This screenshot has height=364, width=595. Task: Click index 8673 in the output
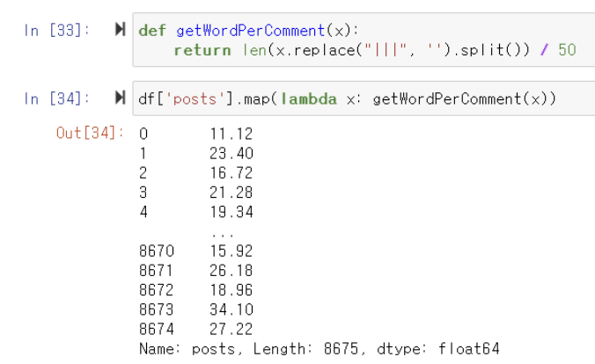157,309
